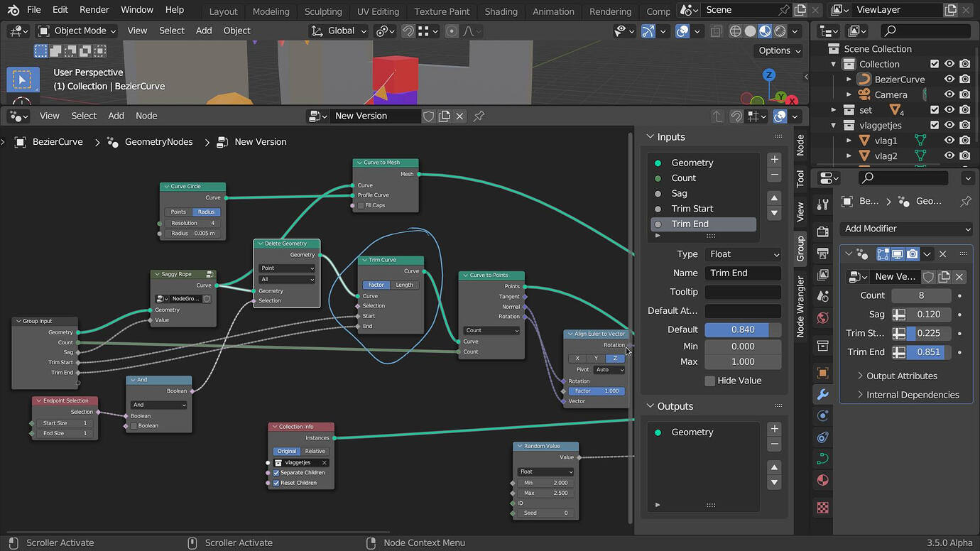980x551 pixels.
Task: Open the node editor Add menu
Action: [x=116, y=116]
